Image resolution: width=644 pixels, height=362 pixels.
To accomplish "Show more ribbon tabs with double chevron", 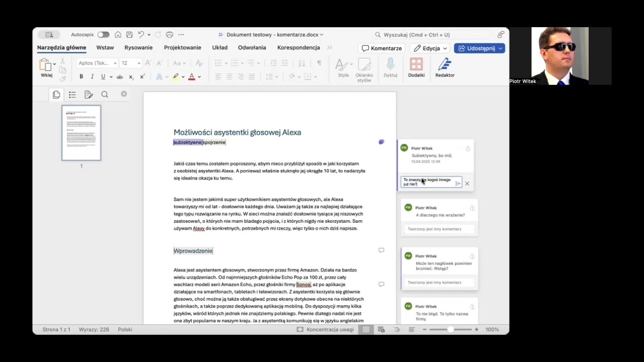I will pos(330,47).
